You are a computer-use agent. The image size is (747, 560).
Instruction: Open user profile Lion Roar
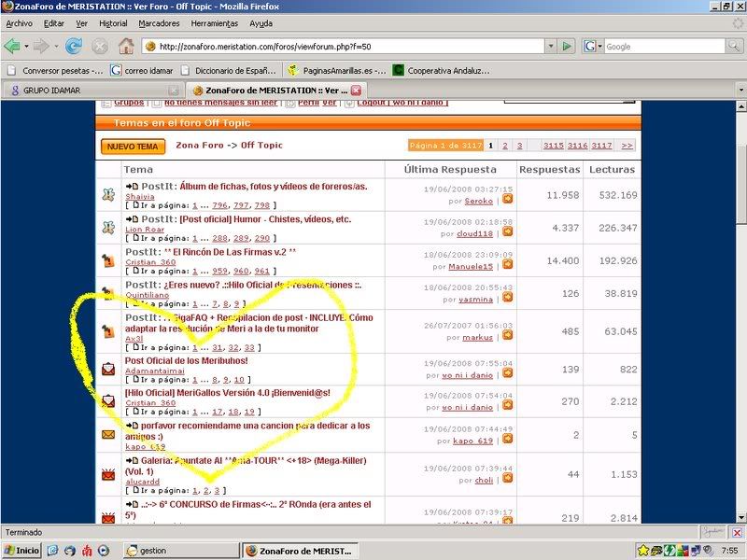click(x=145, y=229)
